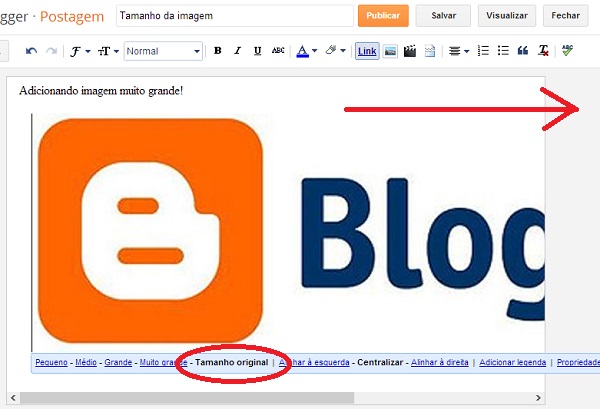The width and height of the screenshot is (600, 409).
Task: Choose the Centralizar alignment option
Action: pos(380,362)
